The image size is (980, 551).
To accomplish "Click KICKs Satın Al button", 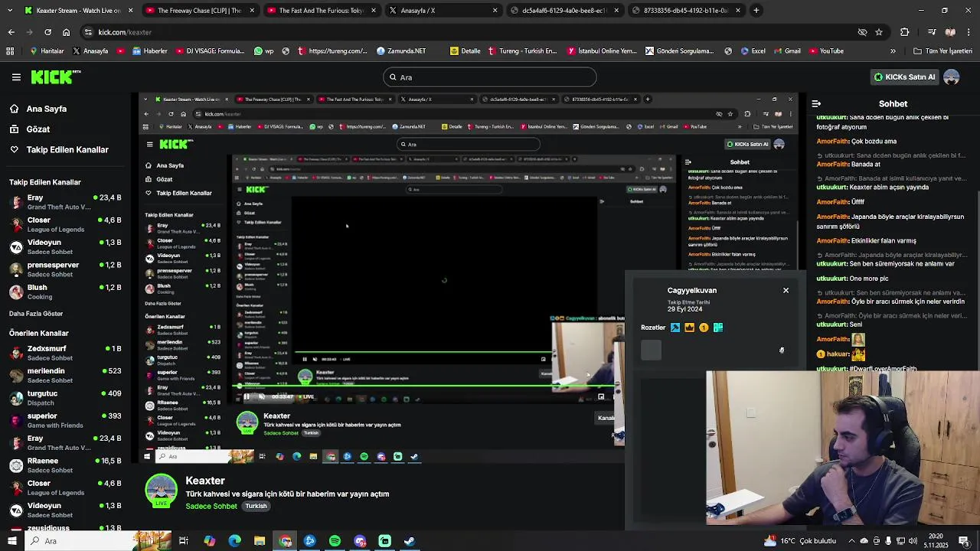I will (x=904, y=77).
